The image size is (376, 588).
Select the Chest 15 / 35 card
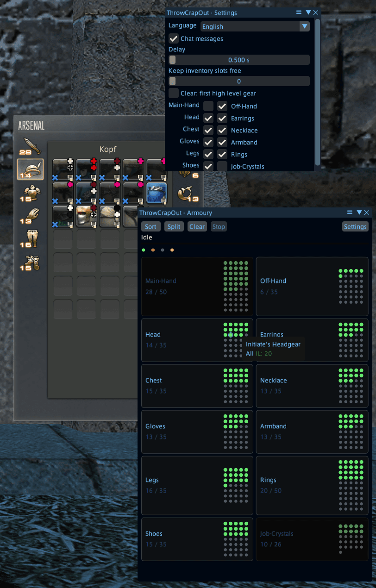[x=197, y=386]
